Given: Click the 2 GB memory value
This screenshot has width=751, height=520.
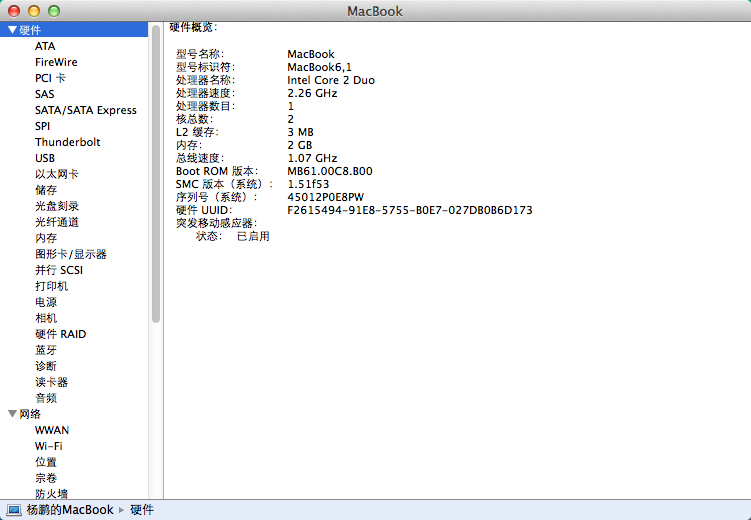Looking at the screenshot, I should pos(300,145).
